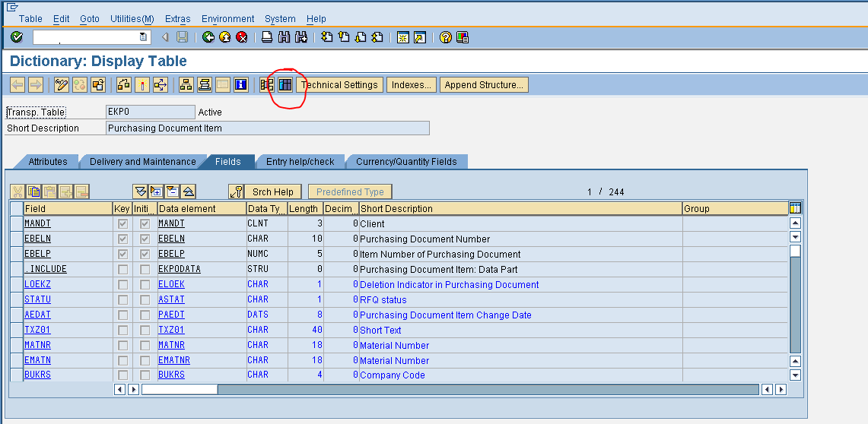868x424 pixels.
Task: Click the Copy icon above Field column
Action: point(33,191)
